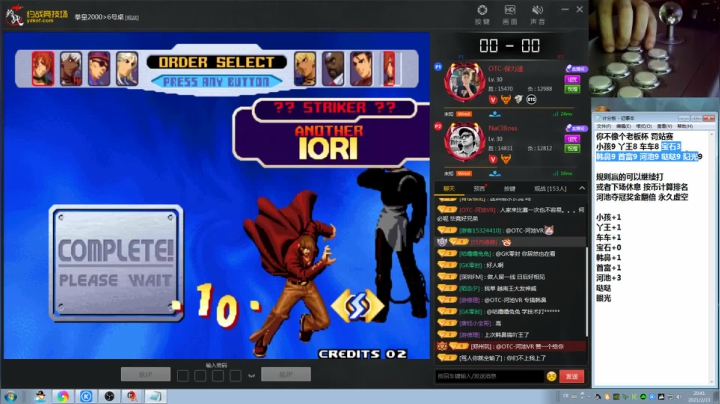Screen dimensions: 720x404
Task: Click red V badge under NaClBoss stats
Action: coord(493,159)
